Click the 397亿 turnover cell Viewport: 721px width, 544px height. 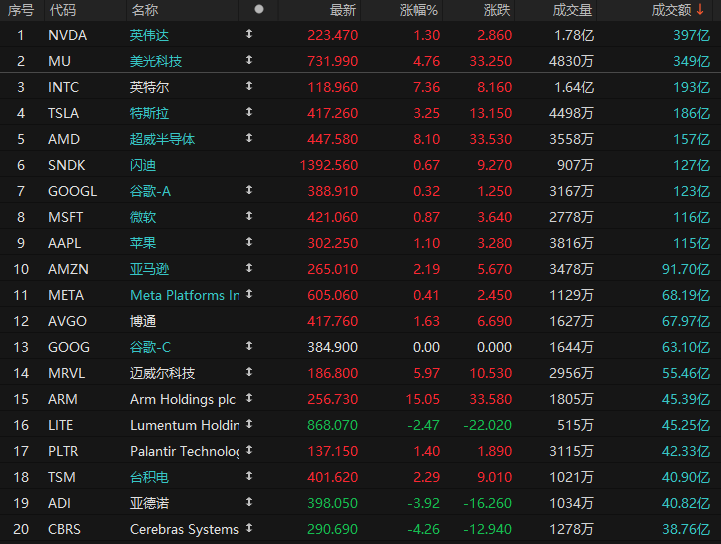[692, 35]
